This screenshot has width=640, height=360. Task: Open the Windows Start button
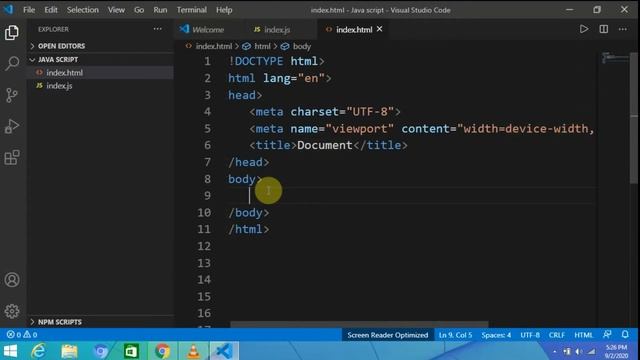click(x=10, y=351)
